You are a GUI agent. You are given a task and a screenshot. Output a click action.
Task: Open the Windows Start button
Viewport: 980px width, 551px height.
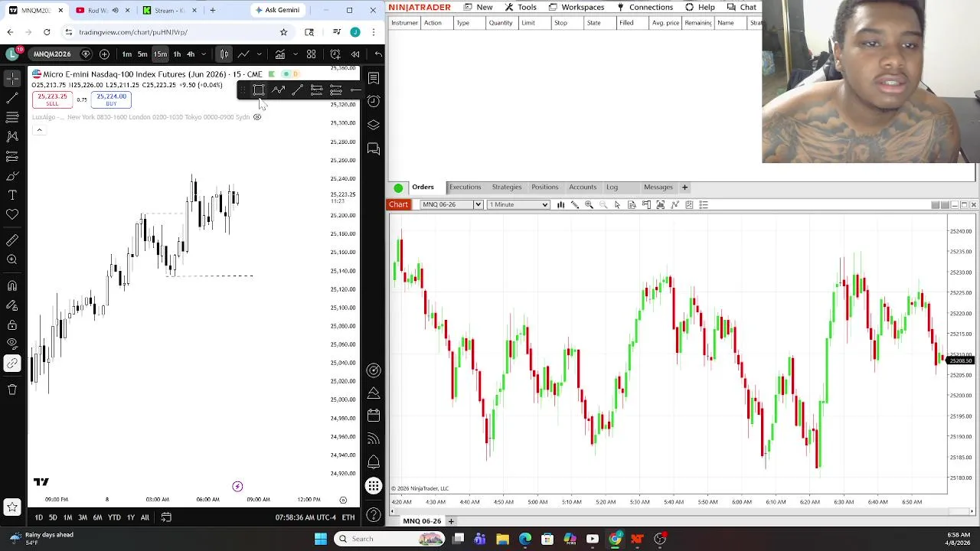pyautogui.click(x=320, y=539)
